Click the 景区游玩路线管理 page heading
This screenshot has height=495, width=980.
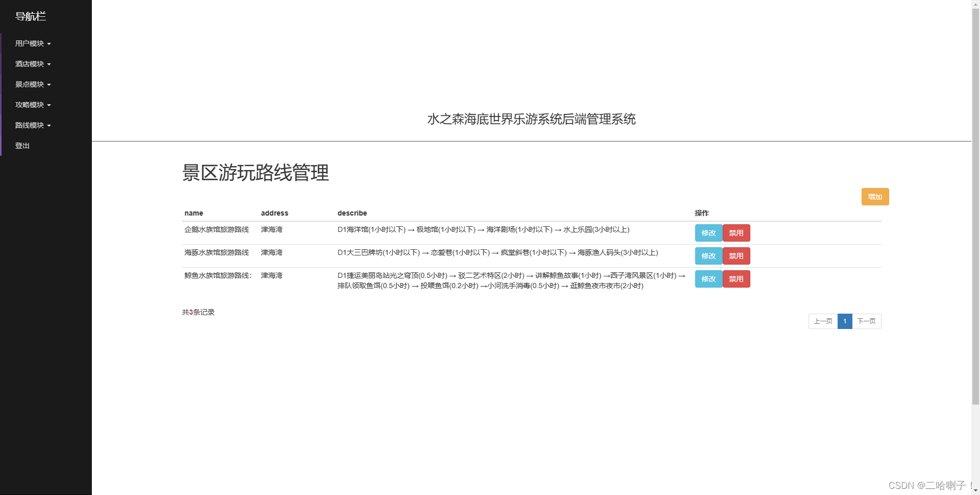click(x=256, y=173)
